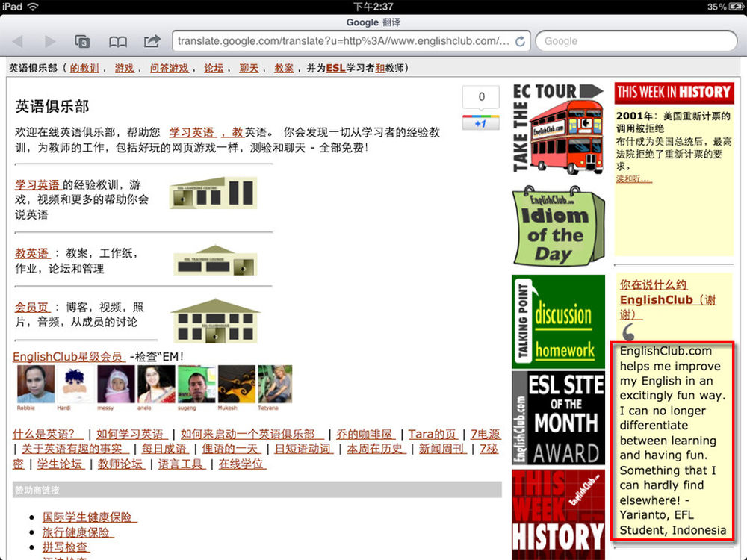
Task: Open the Idiom of the Day banner
Action: [x=558, y=225]
